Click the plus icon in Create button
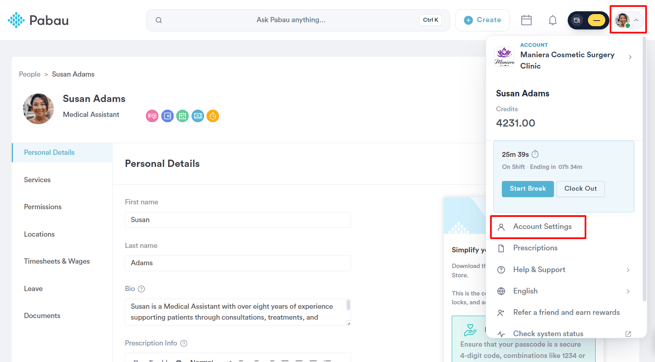Viewport: 655px width, 362px height. (x=468, y=20)
